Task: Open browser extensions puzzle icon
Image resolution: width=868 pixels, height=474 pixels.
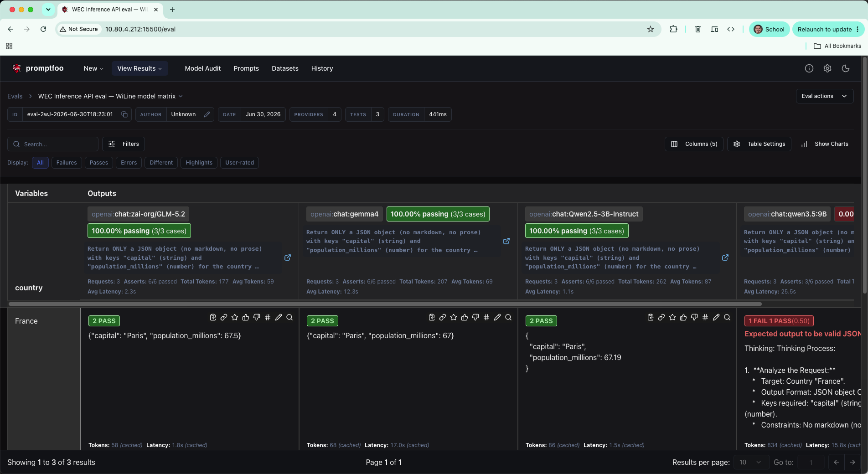Action: (x=673, y=29)
